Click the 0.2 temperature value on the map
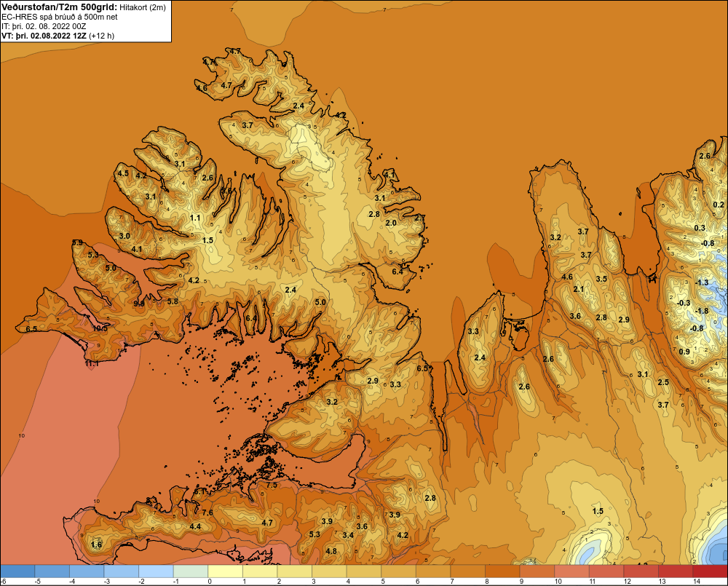The image size is (728, 586). tap(719, 205)
